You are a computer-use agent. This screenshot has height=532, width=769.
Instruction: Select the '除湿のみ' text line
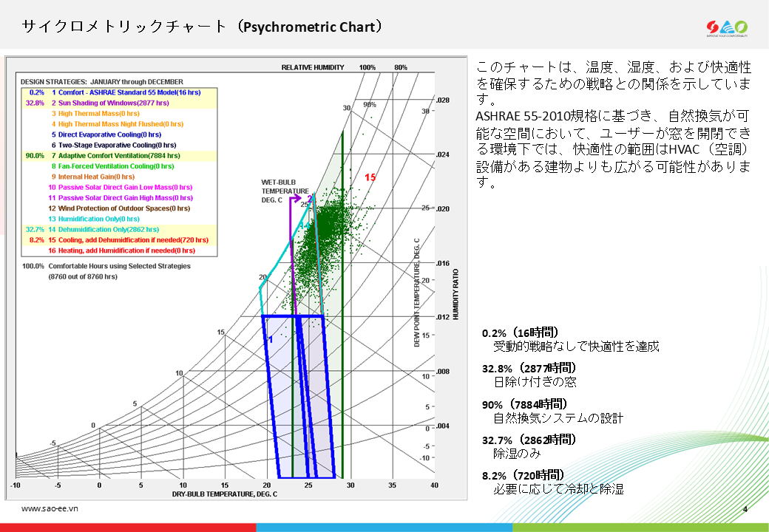point(517,453)
